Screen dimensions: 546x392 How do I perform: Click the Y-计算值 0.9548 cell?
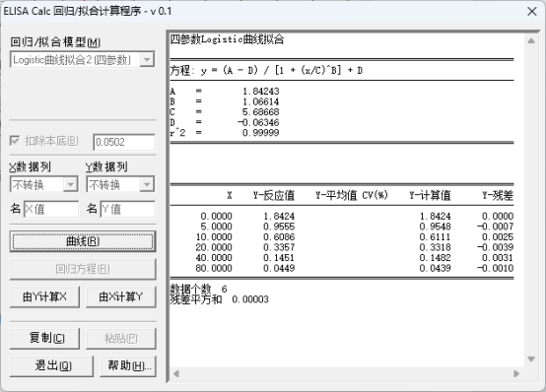point(435,227)
